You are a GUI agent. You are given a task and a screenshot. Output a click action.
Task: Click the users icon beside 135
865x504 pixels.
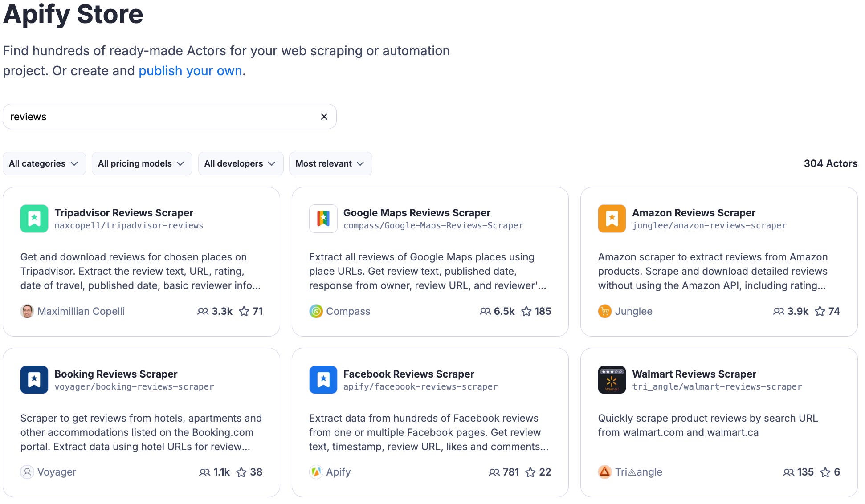pyautogui.click(x=789, y=472)
